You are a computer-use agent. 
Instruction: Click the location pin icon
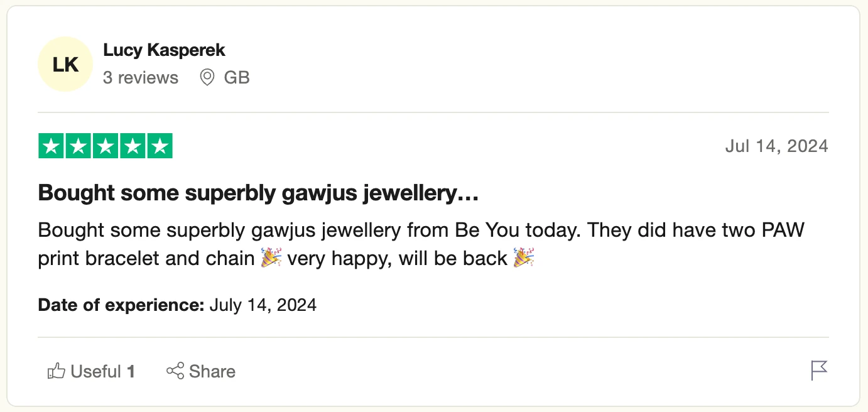(x=207, y=78)
